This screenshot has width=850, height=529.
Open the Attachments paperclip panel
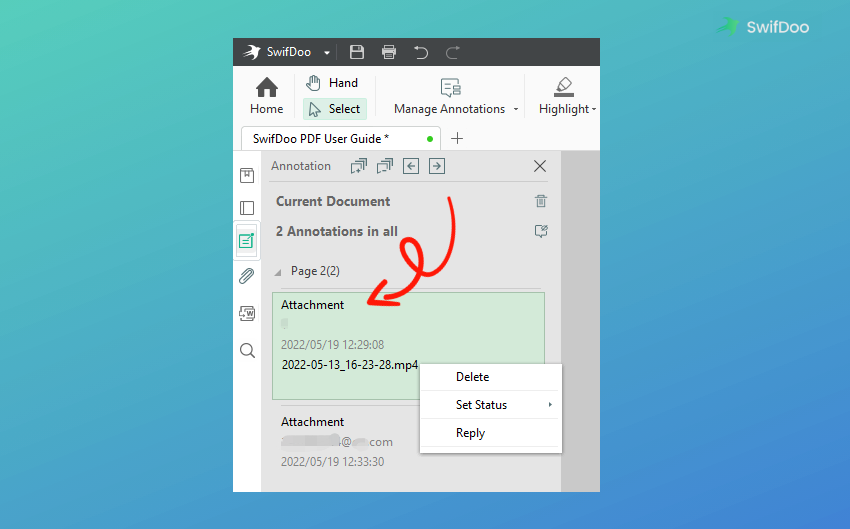point(247,276)
